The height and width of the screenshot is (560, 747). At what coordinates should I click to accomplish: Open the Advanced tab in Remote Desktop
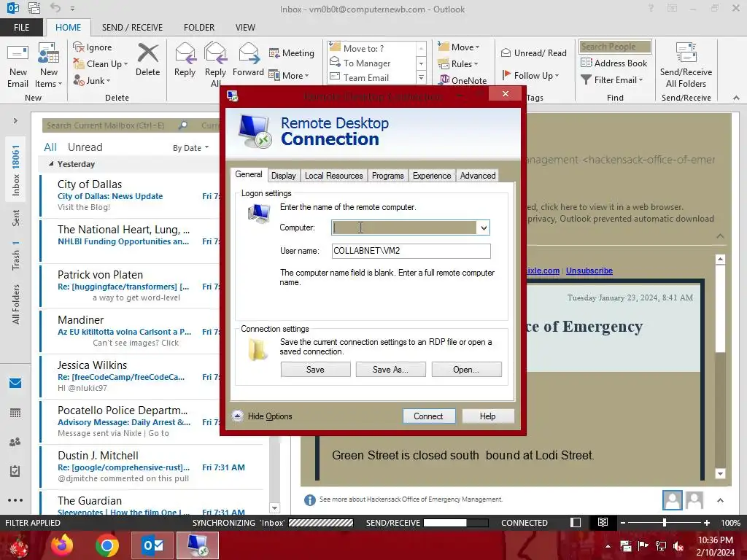click(x=478, y=176)
